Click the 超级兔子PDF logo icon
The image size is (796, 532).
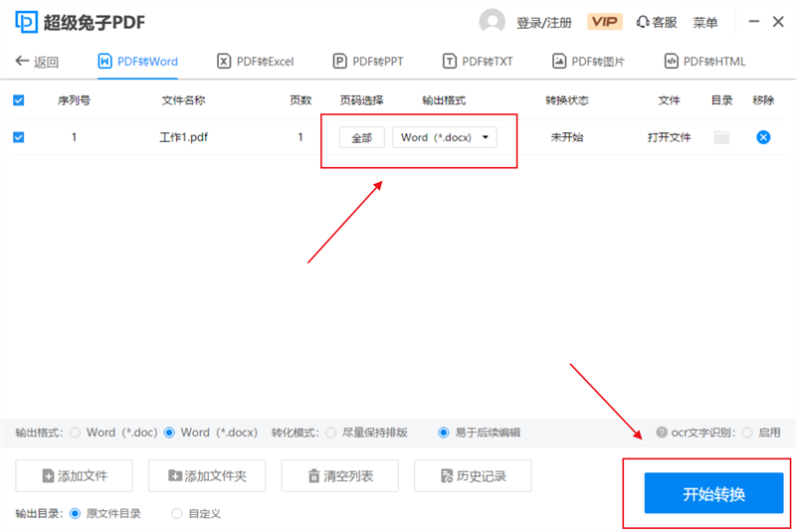[26, 22]
